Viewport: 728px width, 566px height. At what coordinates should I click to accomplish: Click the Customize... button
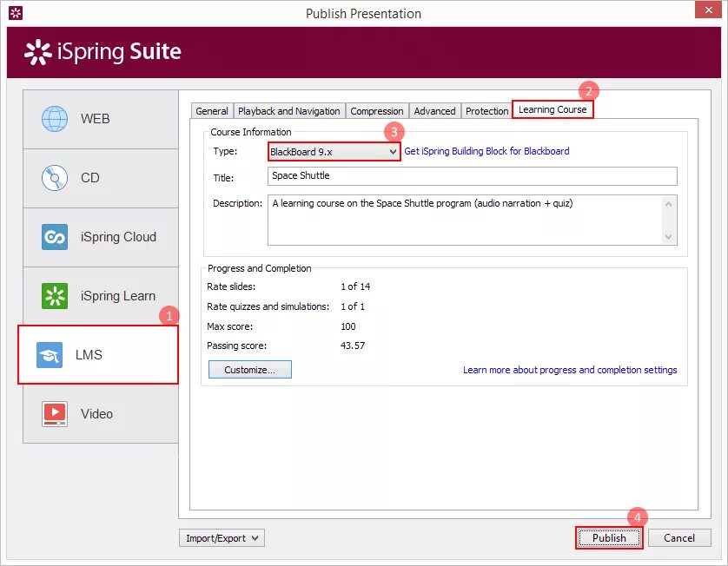[250, 370]
